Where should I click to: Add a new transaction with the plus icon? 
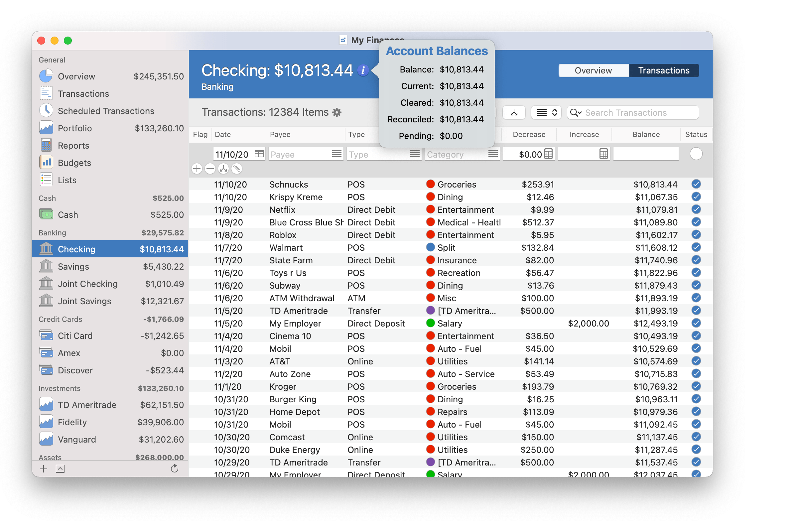coord(197,169)
